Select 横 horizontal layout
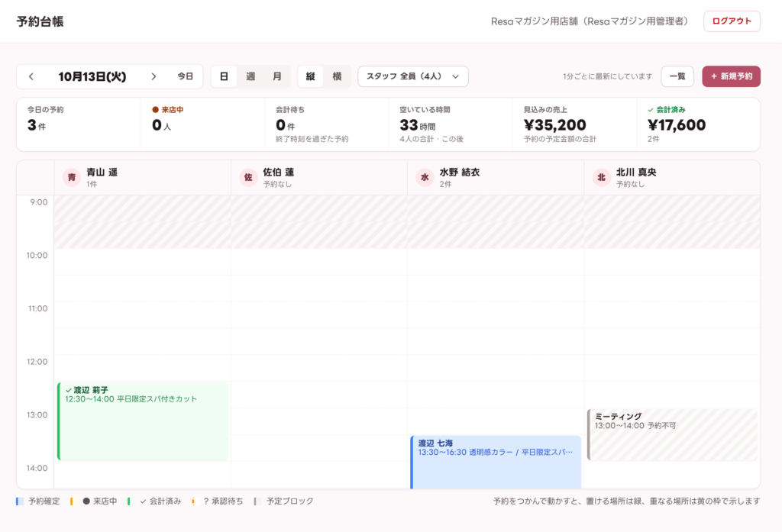This screenshot has height=532, width=782. 337,76
